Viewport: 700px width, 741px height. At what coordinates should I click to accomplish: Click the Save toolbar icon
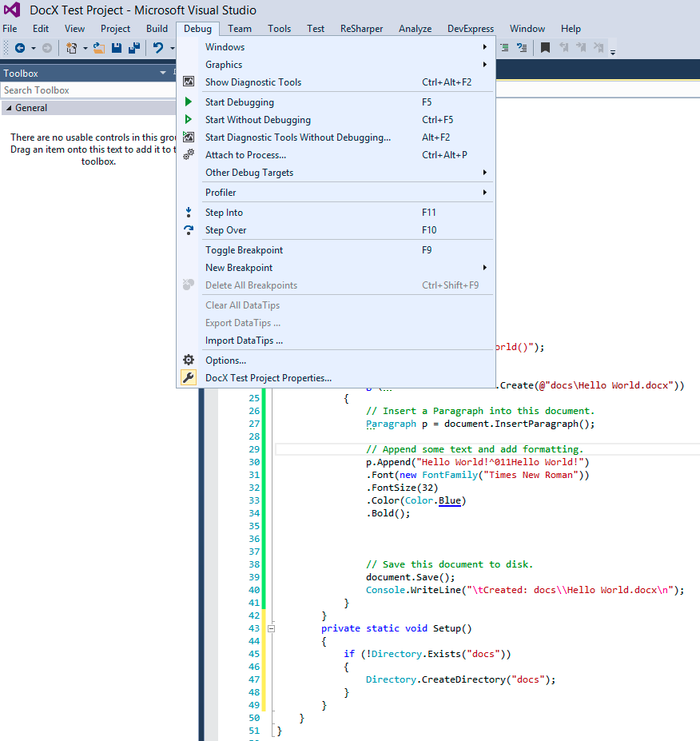116,47
